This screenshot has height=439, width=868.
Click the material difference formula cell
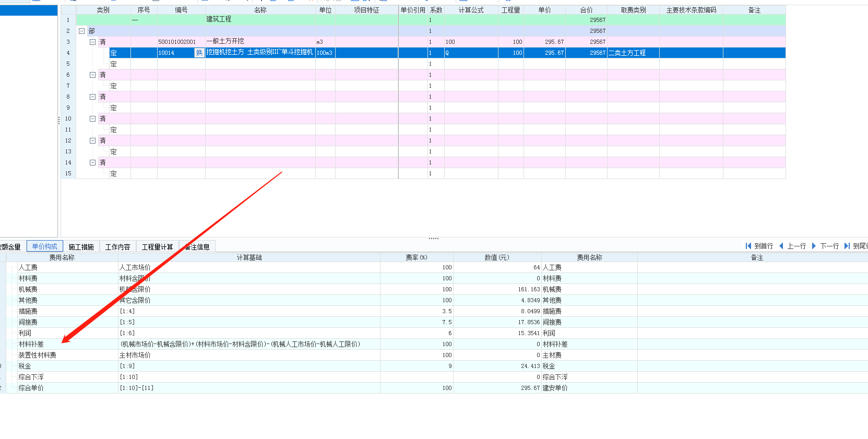pyautogui.click(x=249, y=344)
